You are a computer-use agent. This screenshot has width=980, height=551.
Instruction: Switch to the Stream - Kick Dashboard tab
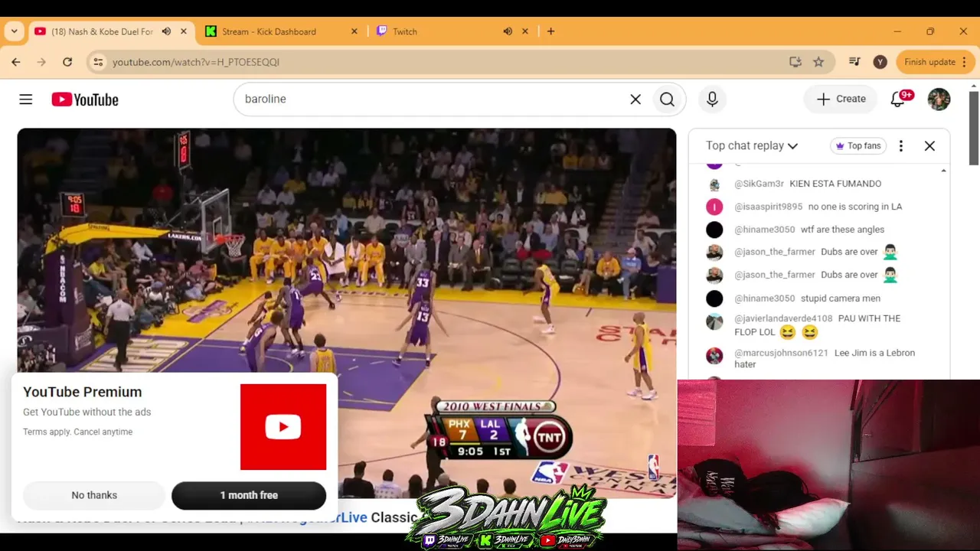[x=269, y=31]
